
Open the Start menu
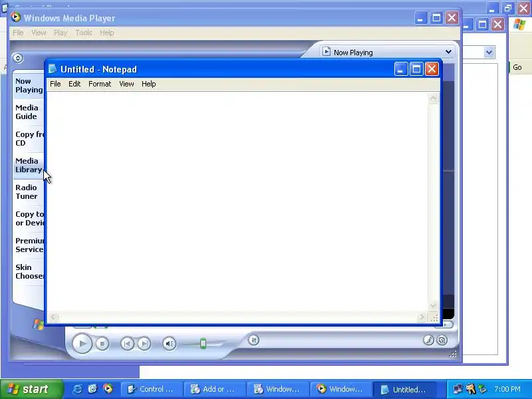tap(31, 389)
